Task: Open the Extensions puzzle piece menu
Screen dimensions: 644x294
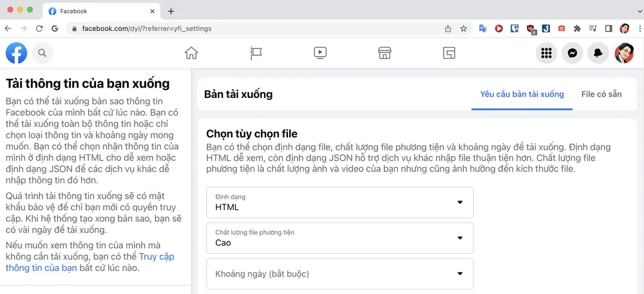Action: pos(577,28)
